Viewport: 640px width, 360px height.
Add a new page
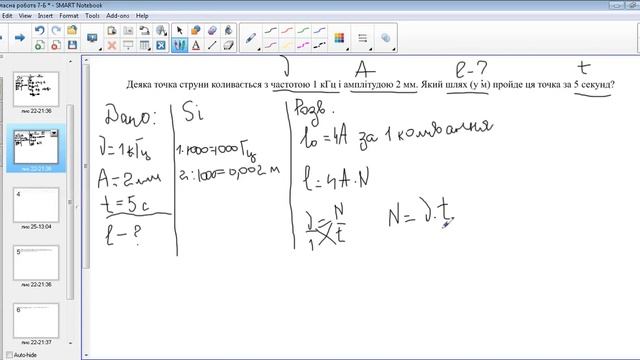pyautogui.click(x=40, y=45)
